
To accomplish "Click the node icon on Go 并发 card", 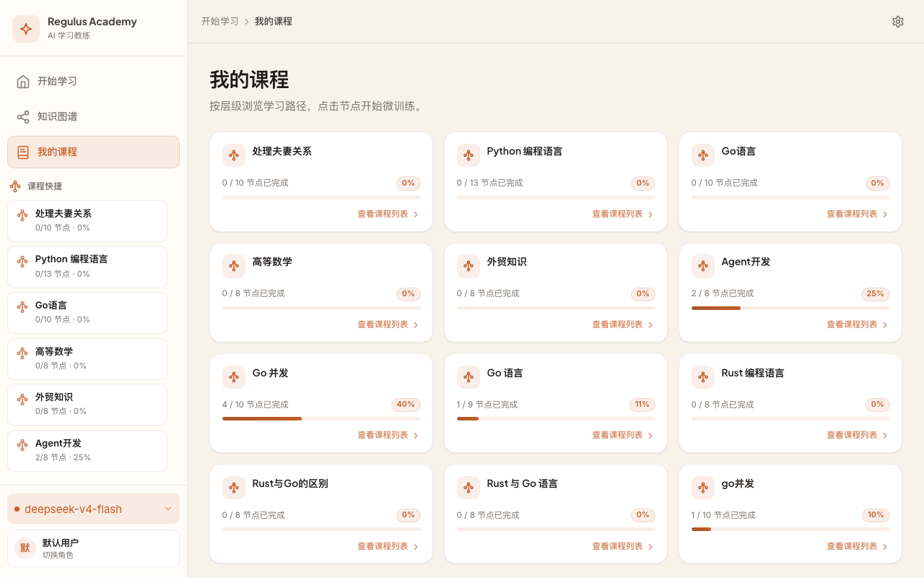I will point(233,377).
